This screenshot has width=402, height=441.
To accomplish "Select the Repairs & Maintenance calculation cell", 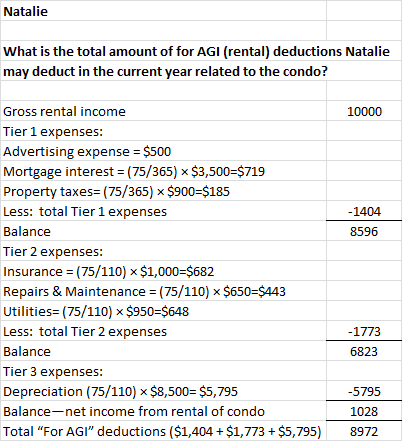I will pyautogui.click(x=163, y=291).
